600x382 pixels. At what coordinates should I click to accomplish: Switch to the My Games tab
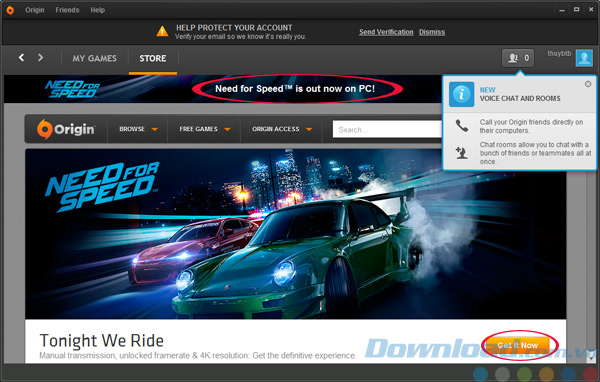pyautogui.click(x=95, y=58)
